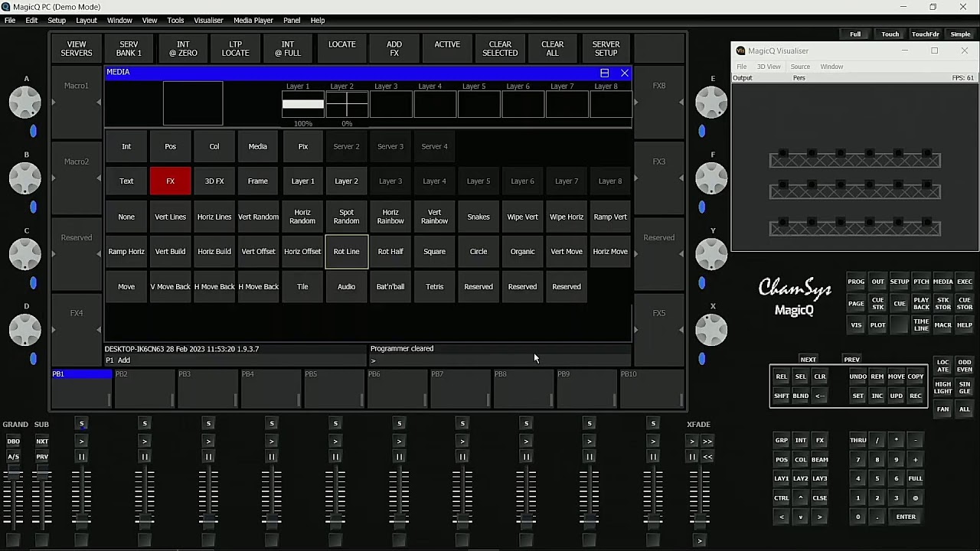Open the Visualiser menu in the menu bar
The width and height of the screenshot is (980, 551).
click(208, 21)
